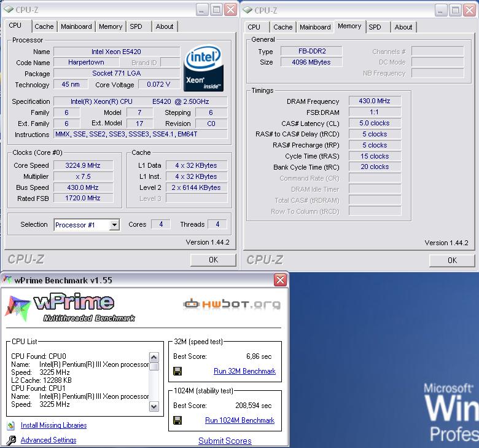Click save icon next to Run 1024M Benchmark

point(177,420)
